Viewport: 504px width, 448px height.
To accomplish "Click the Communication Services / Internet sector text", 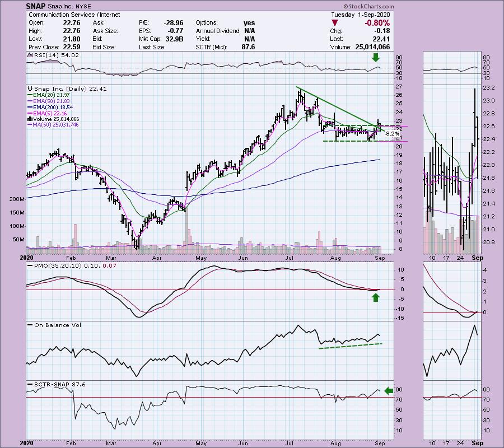I will point(74,15).
